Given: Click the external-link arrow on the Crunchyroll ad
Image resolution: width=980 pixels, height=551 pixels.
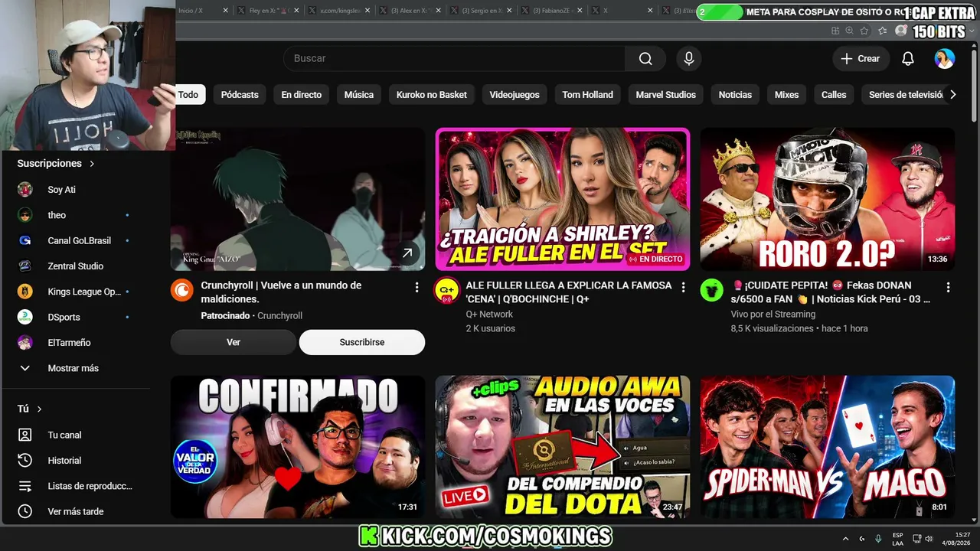Looking at the screenshot, I should pyautogui.click(x=407, y=253).
